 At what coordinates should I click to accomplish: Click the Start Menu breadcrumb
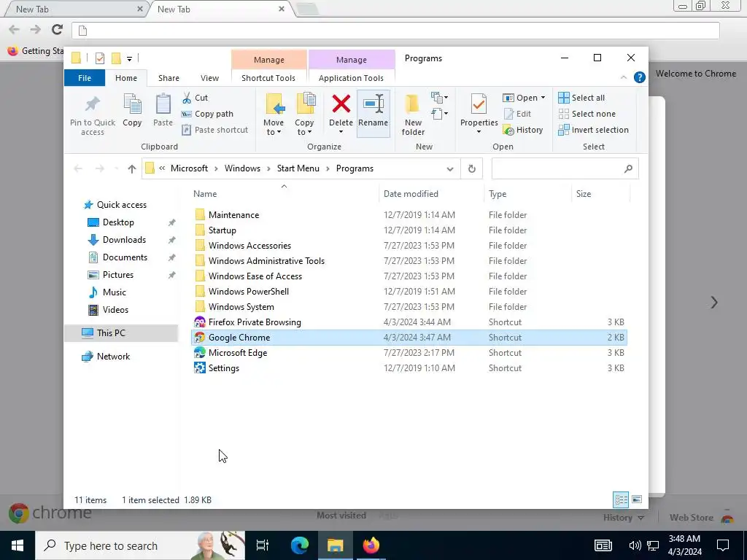click(x=298, y=168)
